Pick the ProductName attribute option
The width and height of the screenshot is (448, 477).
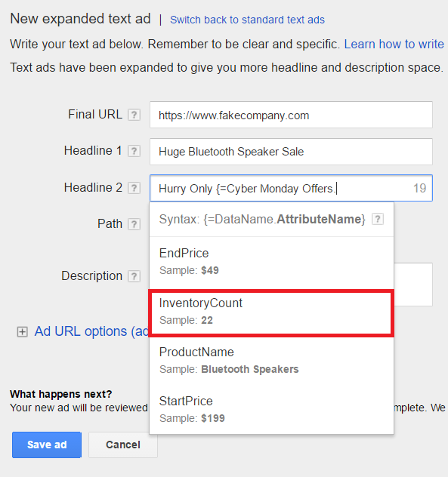click(x=271, y=361)
